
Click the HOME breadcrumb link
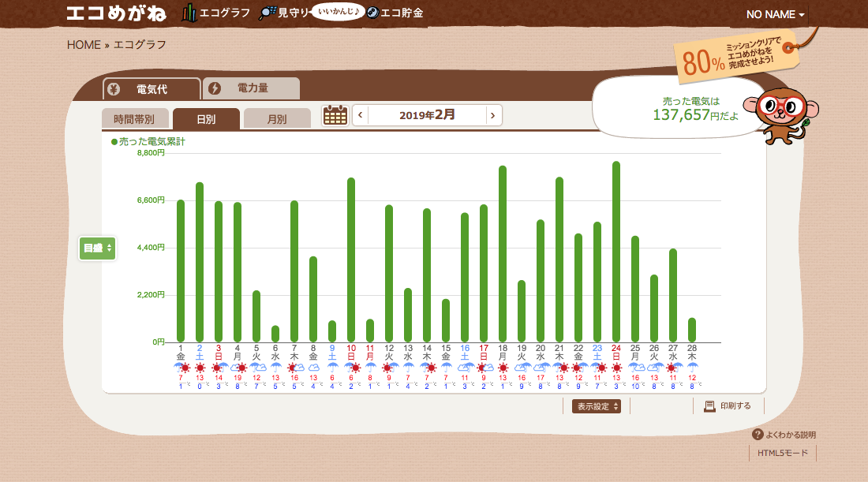tap(84, 45)
